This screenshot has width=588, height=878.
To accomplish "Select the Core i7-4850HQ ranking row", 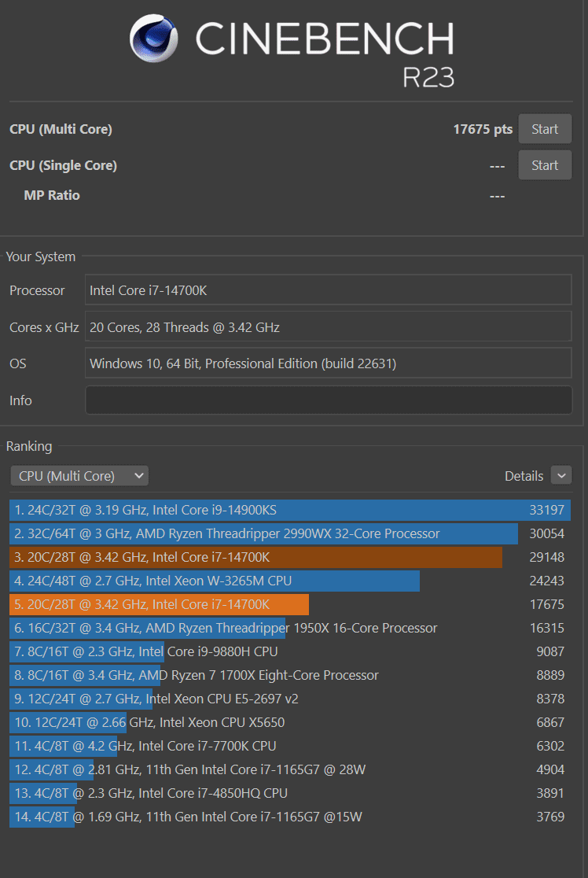I will click(x=290, y=793).
